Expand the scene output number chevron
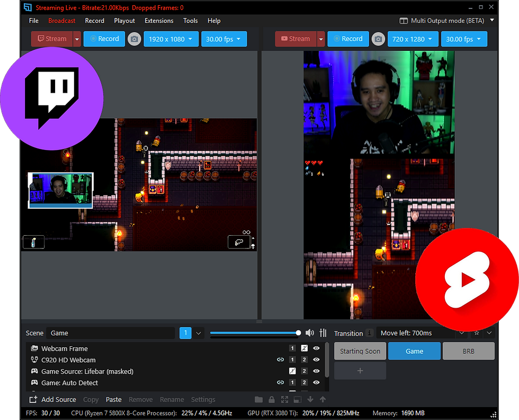This screenshot has width=519, height=420. click(x=199, y=333)
